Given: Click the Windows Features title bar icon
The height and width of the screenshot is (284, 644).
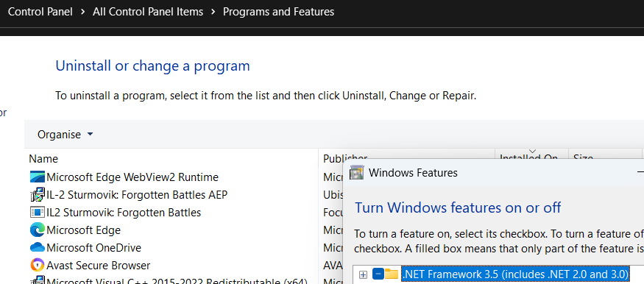Looking at the screenshot, I should pos(356,173).
